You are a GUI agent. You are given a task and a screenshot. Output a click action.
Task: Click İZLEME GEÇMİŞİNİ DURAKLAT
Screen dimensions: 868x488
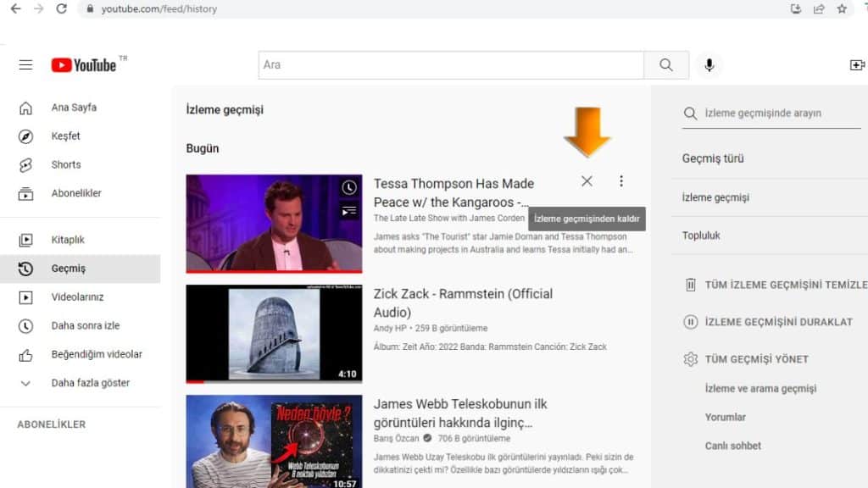778,322
